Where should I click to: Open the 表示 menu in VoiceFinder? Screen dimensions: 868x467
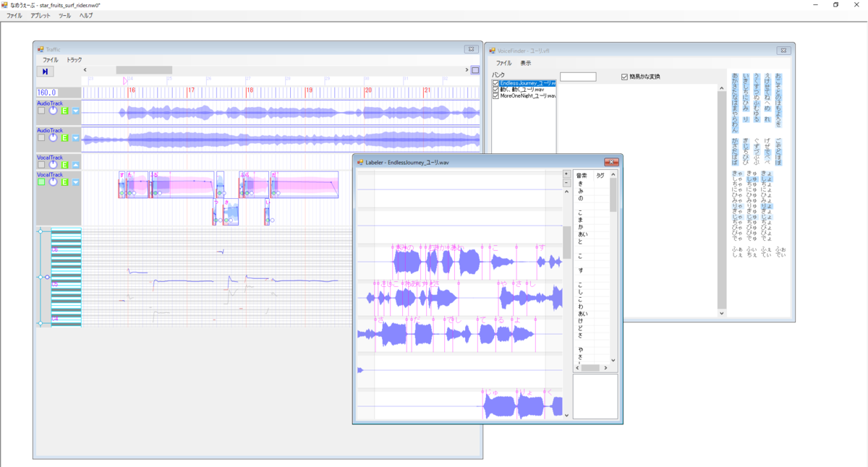click(x=525, y=64)
